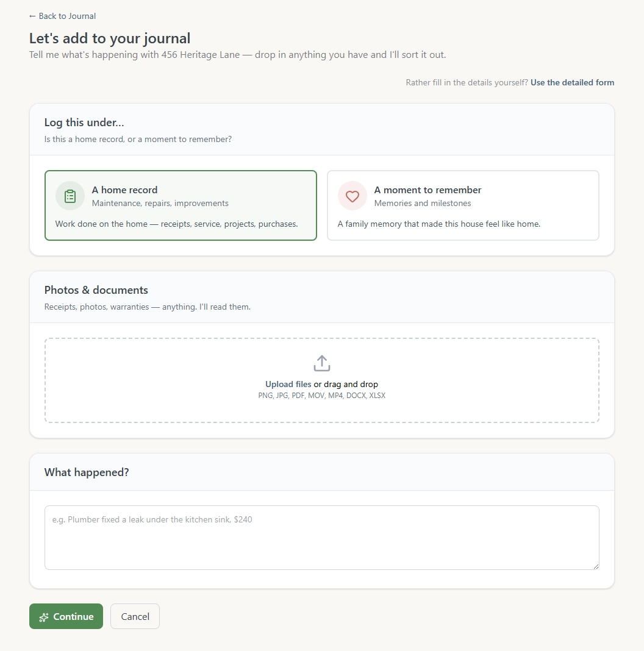Click the Continue button
This screenshot has height=651, width=644.
tap(66, 616)
